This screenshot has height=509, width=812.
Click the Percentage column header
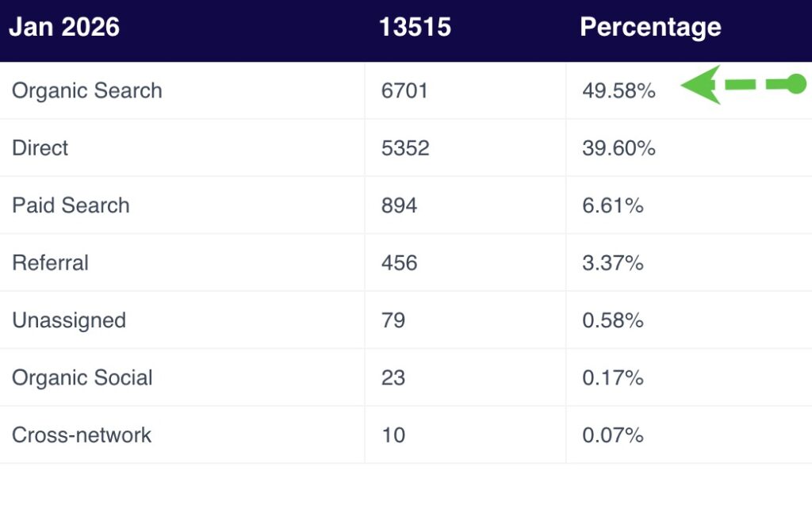pos(650,28)
